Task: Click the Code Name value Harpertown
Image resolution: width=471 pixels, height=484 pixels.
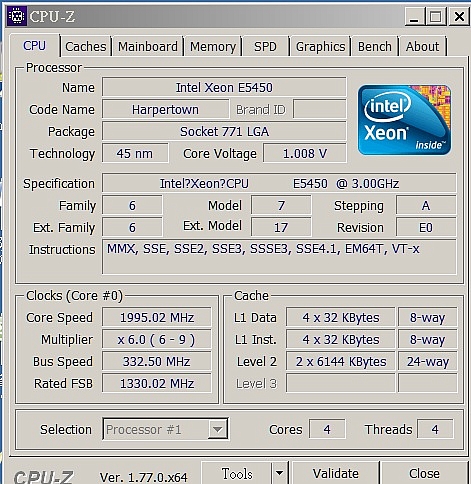Action: pos(165,109)
